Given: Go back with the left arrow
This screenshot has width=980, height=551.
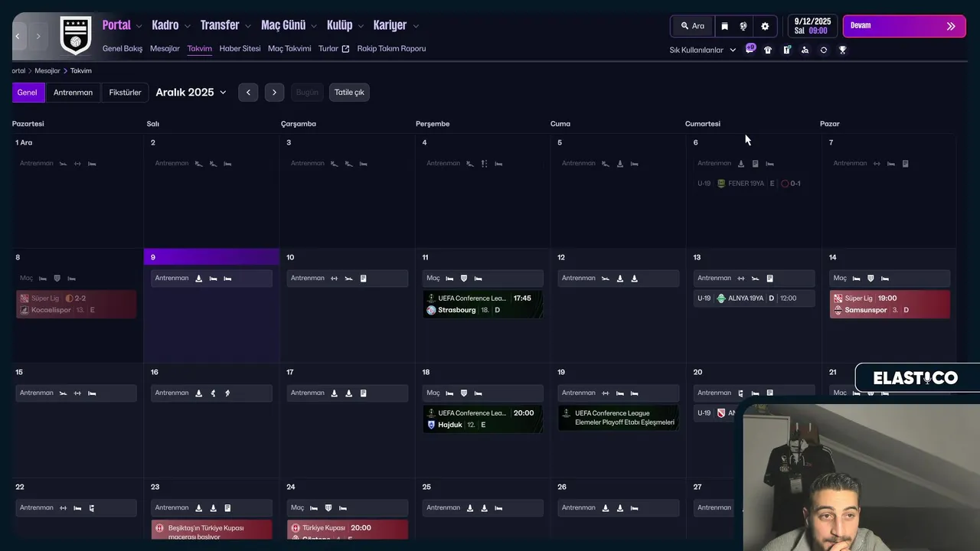Looking at the screenshot, I should 18,36.
